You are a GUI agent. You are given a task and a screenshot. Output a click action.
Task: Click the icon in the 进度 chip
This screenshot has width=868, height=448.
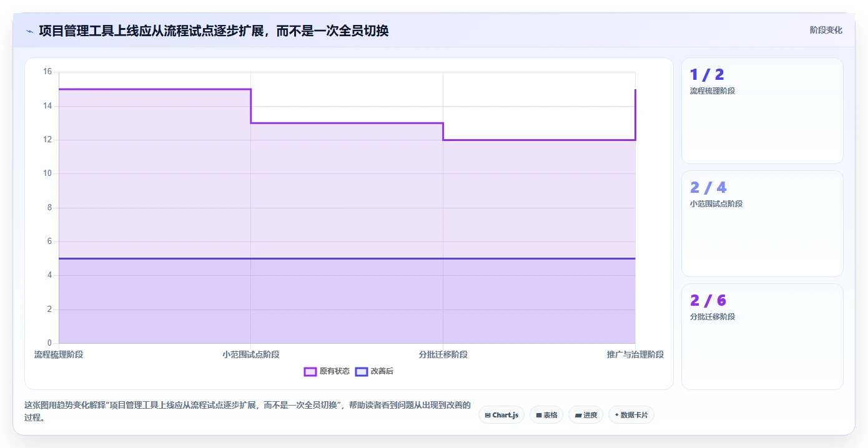click(578, 415)
